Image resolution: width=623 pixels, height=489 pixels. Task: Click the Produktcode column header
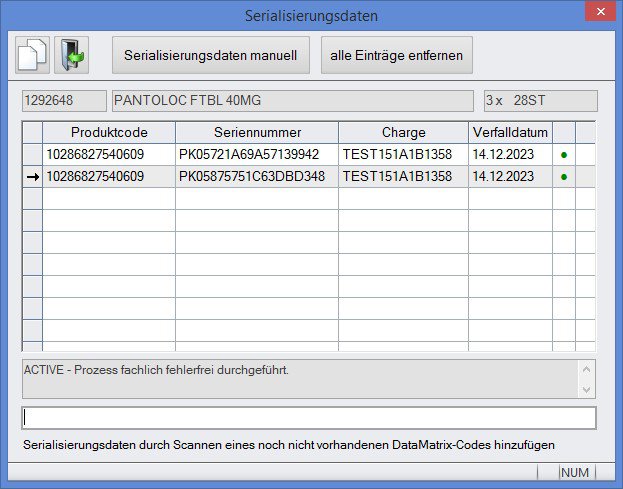(x=109, y=132)
